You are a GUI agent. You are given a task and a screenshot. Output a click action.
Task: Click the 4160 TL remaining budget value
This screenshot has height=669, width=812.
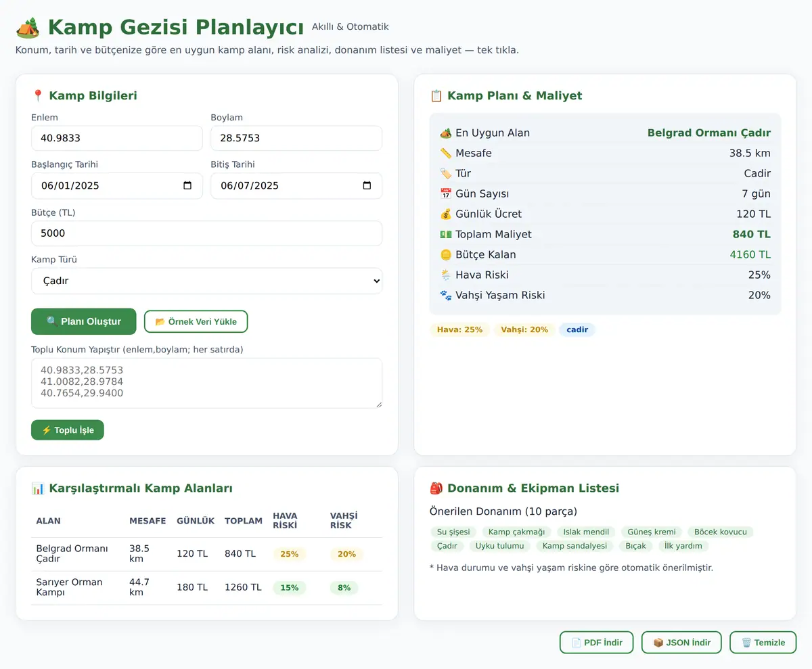pyautogui.click(x=750, y=255)
